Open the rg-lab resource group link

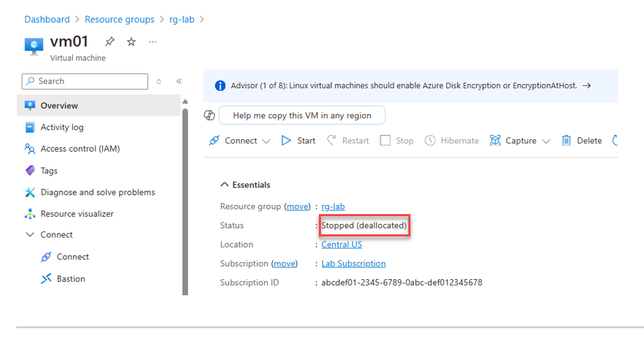tap(333, 206)
